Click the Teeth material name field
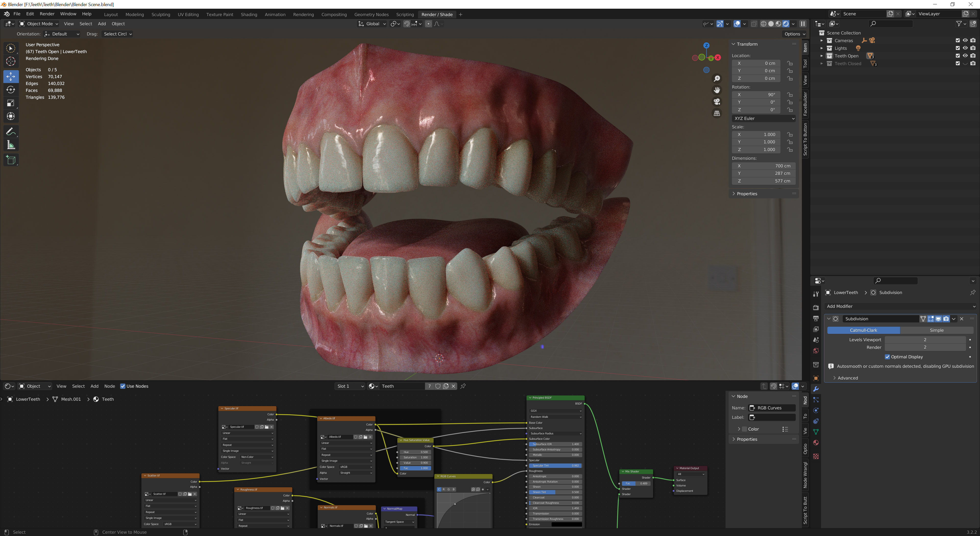The height and width of the screenshot is (536, 980). point(401,386)
